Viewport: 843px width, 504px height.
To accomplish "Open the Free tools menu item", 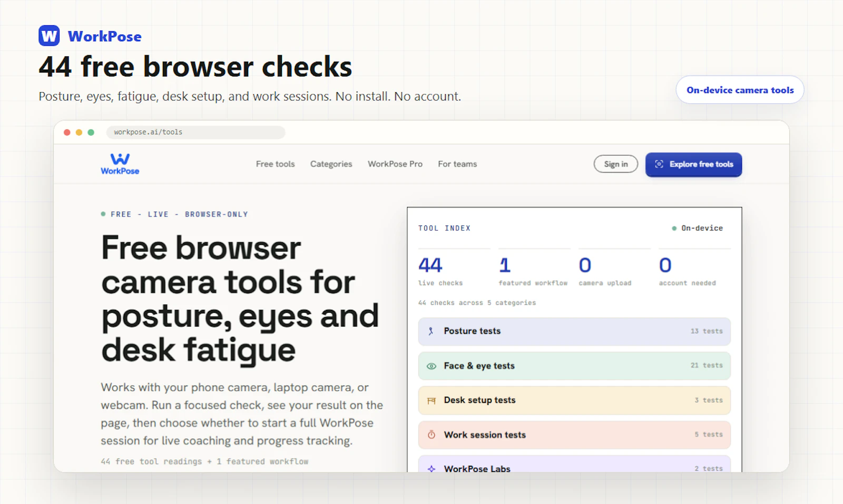I will (276, 164).
